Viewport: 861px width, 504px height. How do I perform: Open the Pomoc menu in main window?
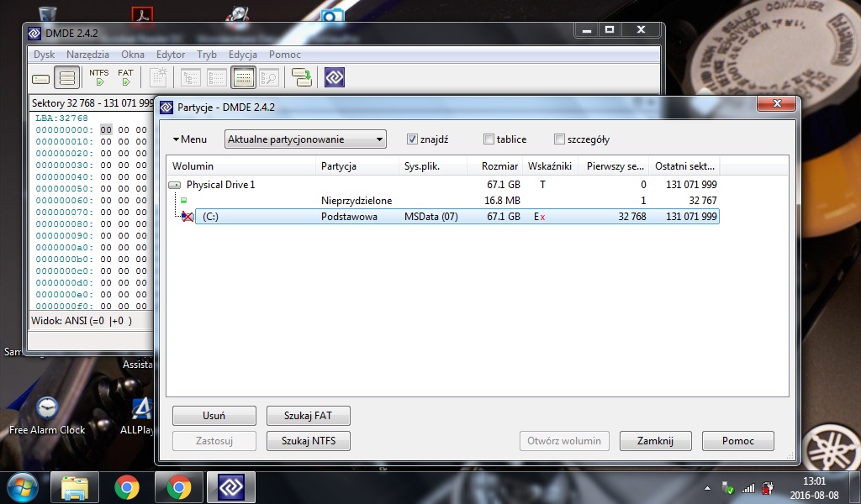[x=285, y=55]
